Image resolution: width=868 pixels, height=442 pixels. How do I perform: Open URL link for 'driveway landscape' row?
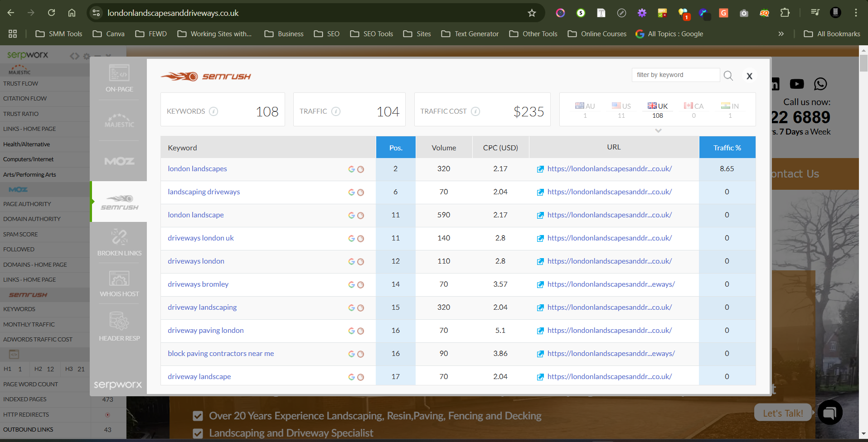tap(610, 376)
